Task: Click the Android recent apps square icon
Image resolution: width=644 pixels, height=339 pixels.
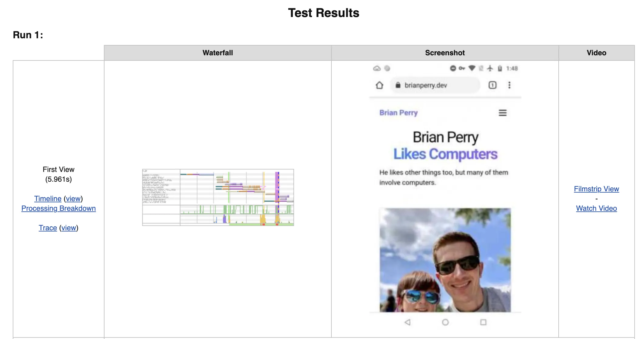Action: pyautogui.click(x=483, y=322)
